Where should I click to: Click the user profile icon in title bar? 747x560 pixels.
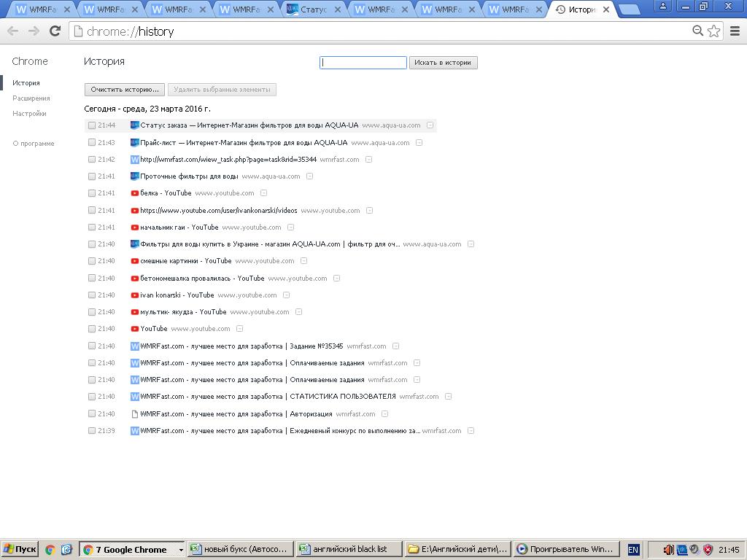(662, 6)
